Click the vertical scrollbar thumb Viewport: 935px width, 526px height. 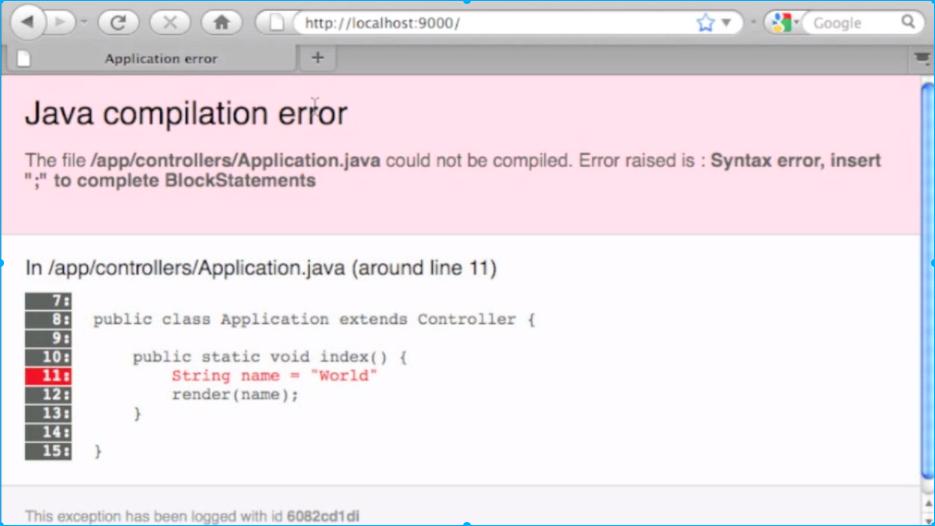click(x=928, y=280)
